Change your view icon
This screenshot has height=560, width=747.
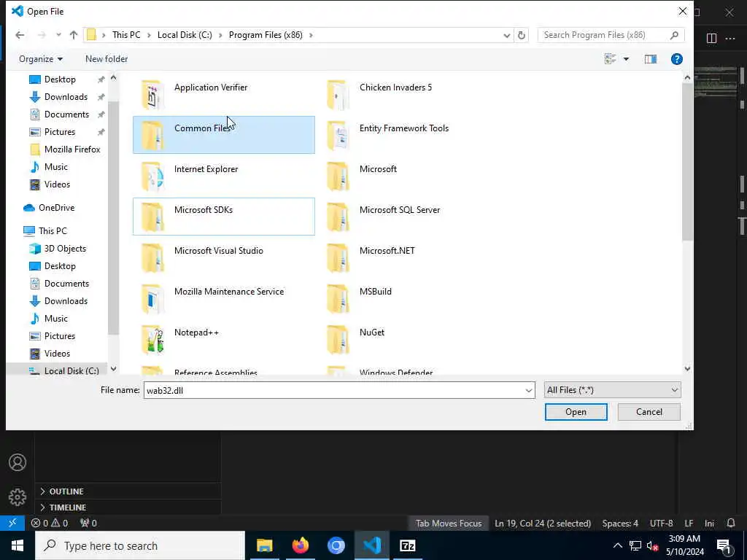[x=610, y=59]
